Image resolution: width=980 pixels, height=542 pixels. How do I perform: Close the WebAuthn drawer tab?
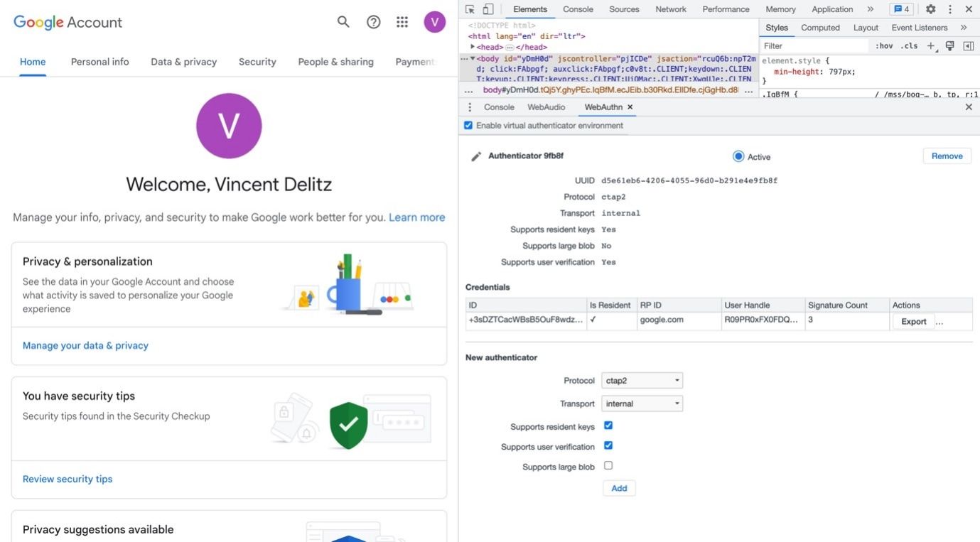pos(630,107)
